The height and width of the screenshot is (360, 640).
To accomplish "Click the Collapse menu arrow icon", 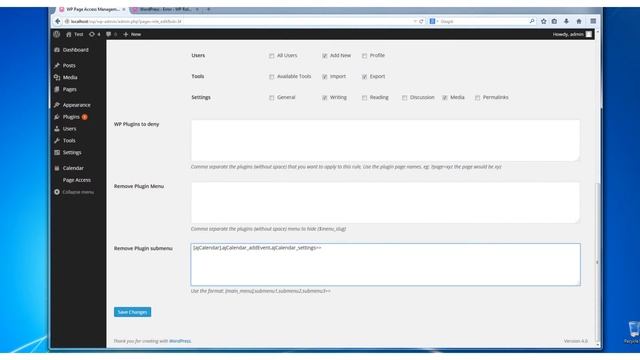I will pyautogui.click(x=57, y=192).
